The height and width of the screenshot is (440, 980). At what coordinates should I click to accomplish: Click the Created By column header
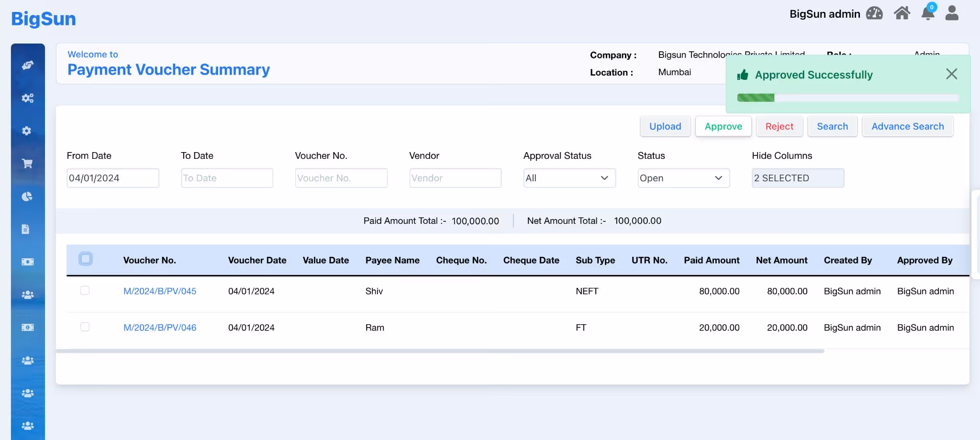point(848,260)
